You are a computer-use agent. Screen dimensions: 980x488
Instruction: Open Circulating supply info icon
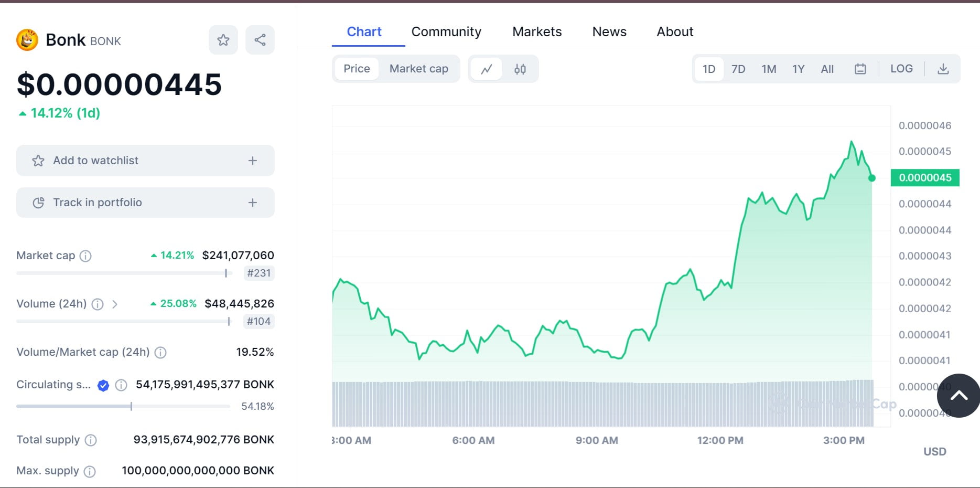[121, 386]
